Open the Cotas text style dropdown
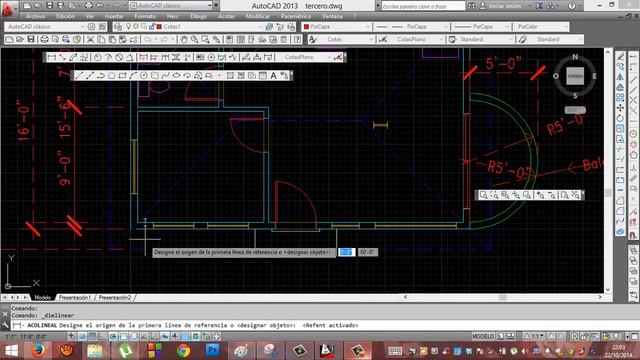Image resolution: width=640 pixels, height=360 pixels. click(x=371, y=39)
